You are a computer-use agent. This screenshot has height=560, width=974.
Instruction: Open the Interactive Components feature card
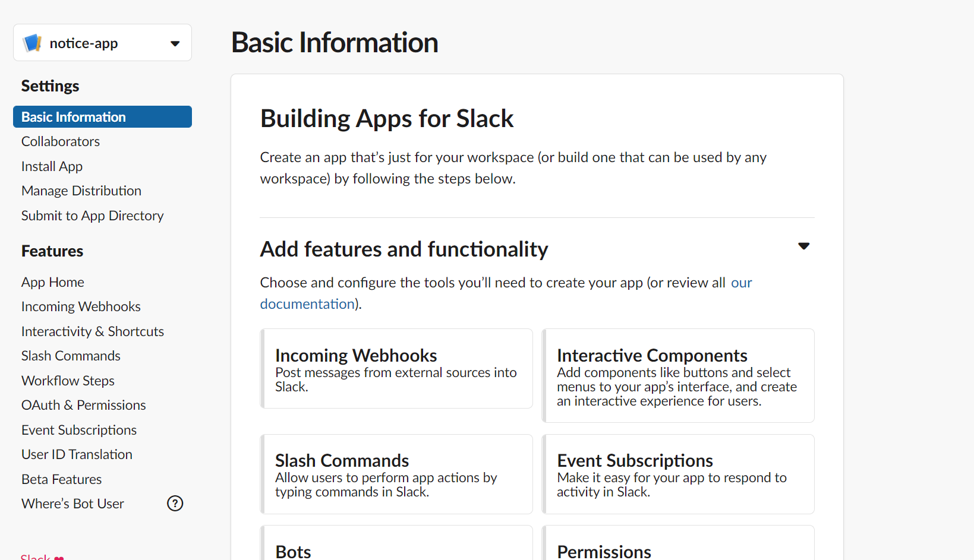click(678, 375)
